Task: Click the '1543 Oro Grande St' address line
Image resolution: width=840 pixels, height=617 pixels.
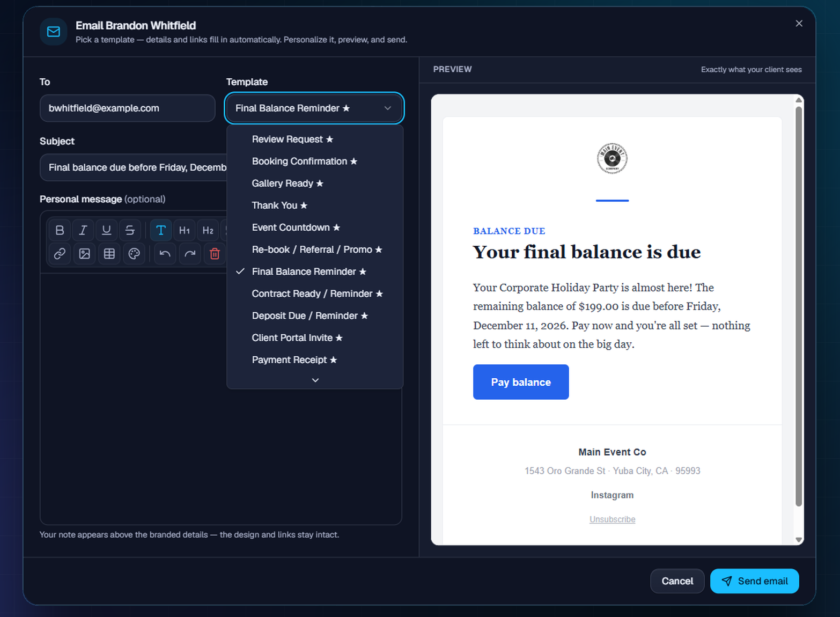Action: [x=612, y=471]
